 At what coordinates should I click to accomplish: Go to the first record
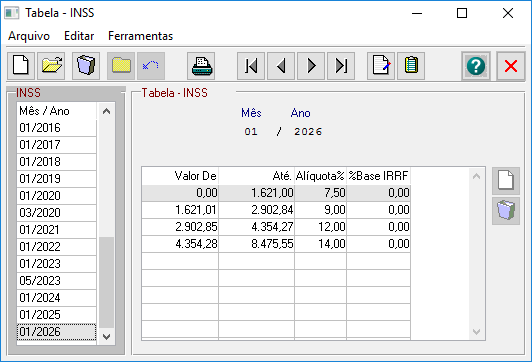click(x=251, y=66)
